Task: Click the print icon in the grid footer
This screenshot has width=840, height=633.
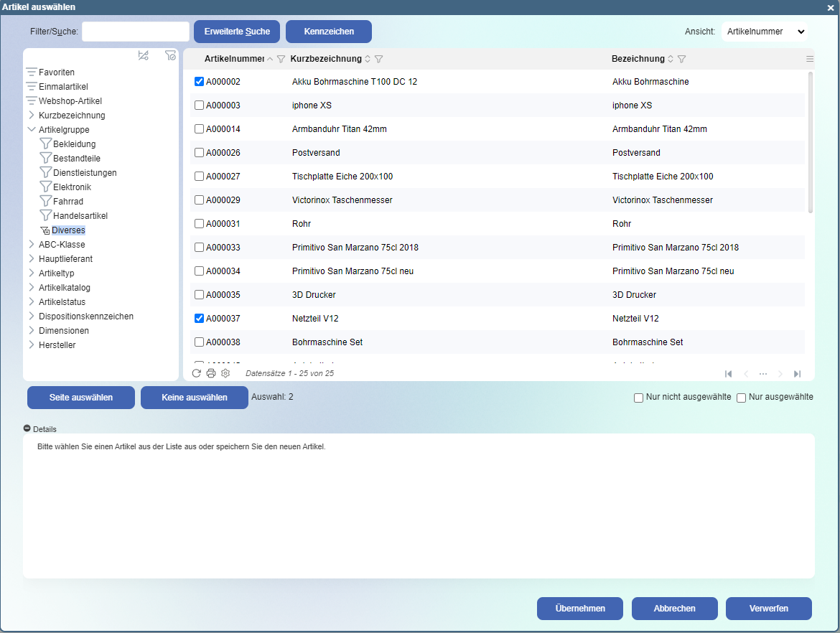Action: point(211,373)
